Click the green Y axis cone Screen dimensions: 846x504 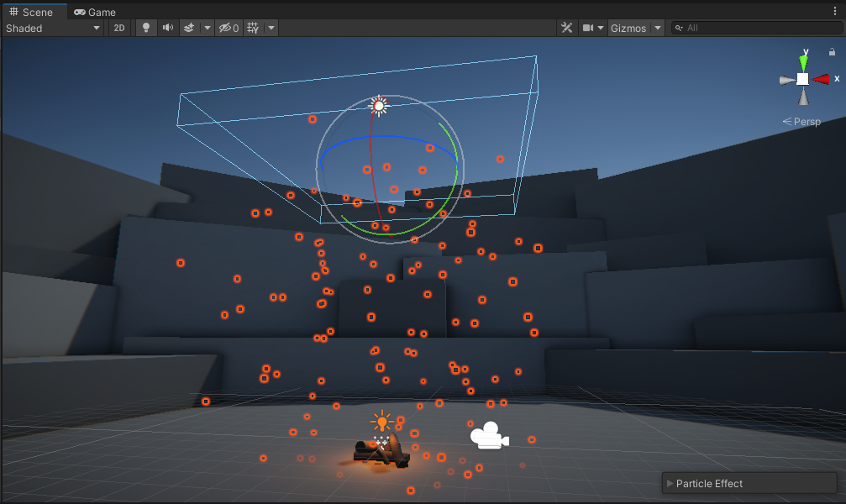click(x=804, y=64)
